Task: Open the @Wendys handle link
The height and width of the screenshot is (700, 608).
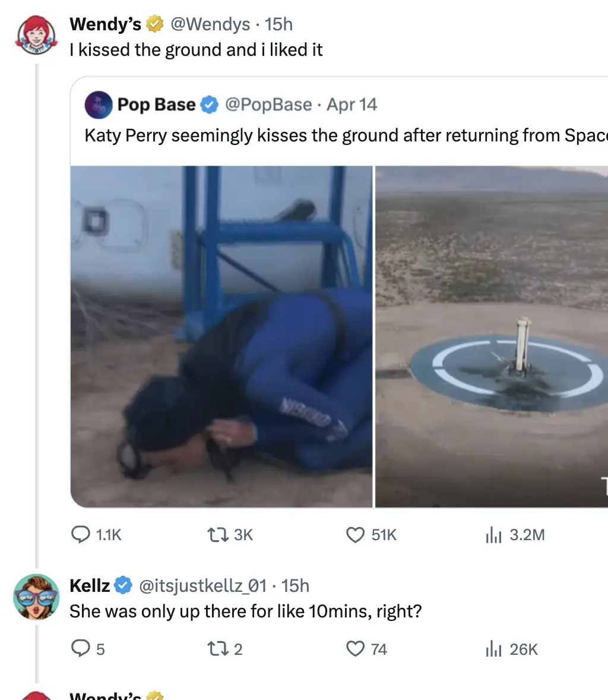Action: 210,24
